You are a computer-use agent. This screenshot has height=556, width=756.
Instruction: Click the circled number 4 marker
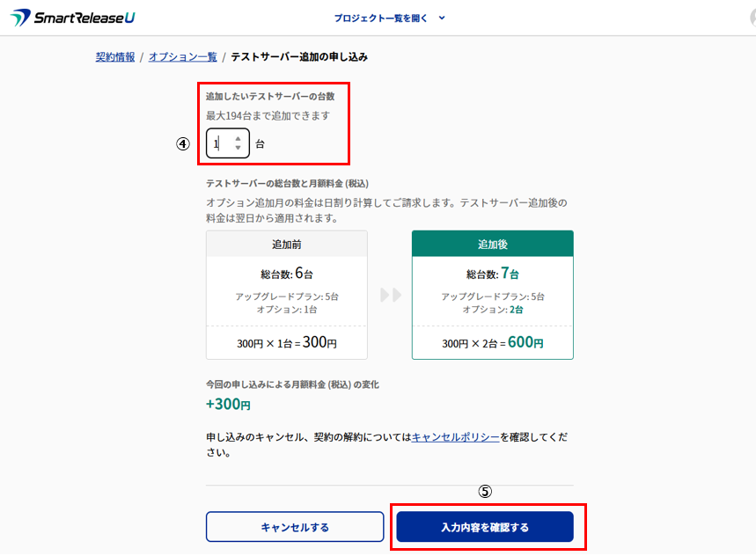(x=183, y=143)
